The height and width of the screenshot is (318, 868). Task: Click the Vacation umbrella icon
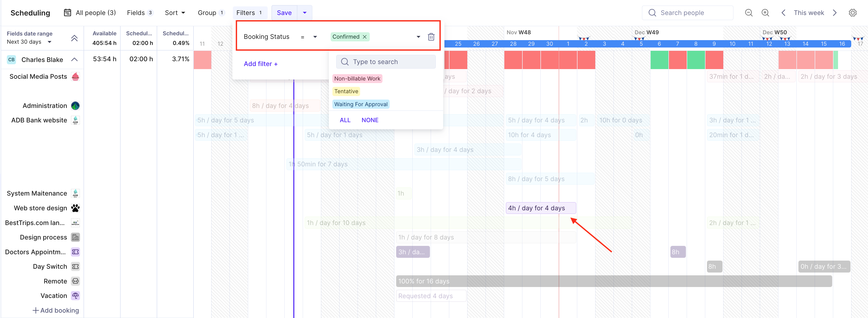75,296
